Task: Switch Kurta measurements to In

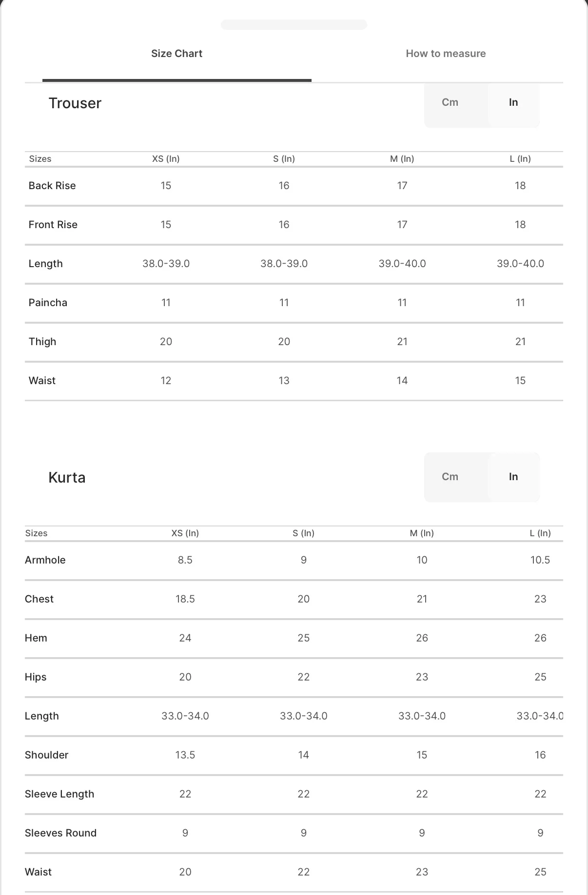Action: pos(513,477)
